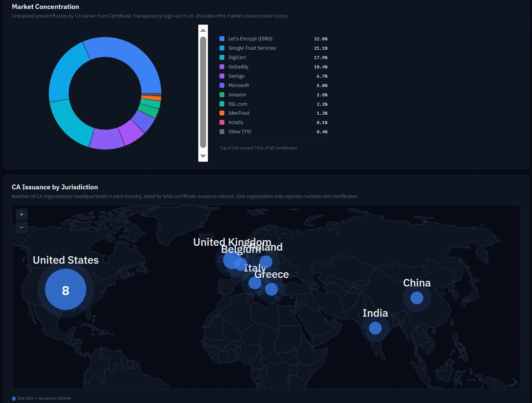This screenshot has height=403, width=532.
Task: Click the India map label
Action: (375, 313)
